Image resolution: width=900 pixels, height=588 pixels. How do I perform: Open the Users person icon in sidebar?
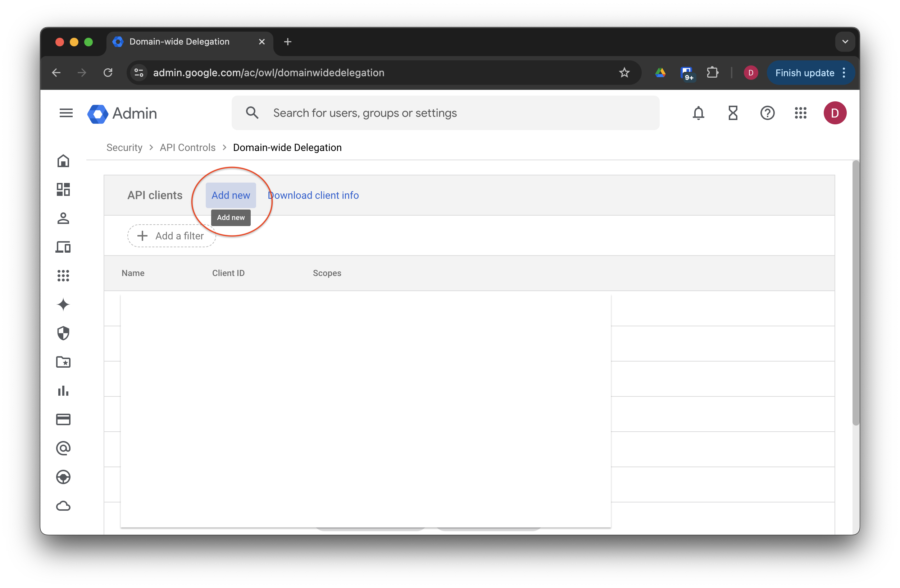pos(63,219)
